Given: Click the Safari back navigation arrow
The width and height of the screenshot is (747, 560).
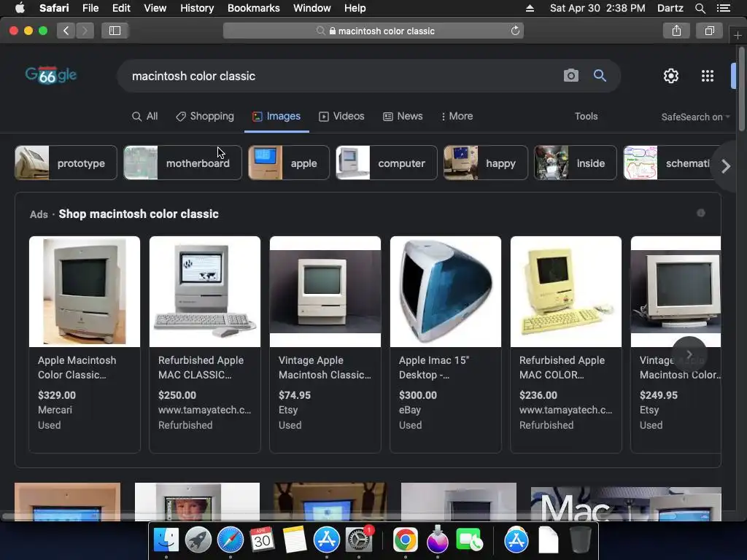Looking at the screenshot, I should [x=66, y=31].
